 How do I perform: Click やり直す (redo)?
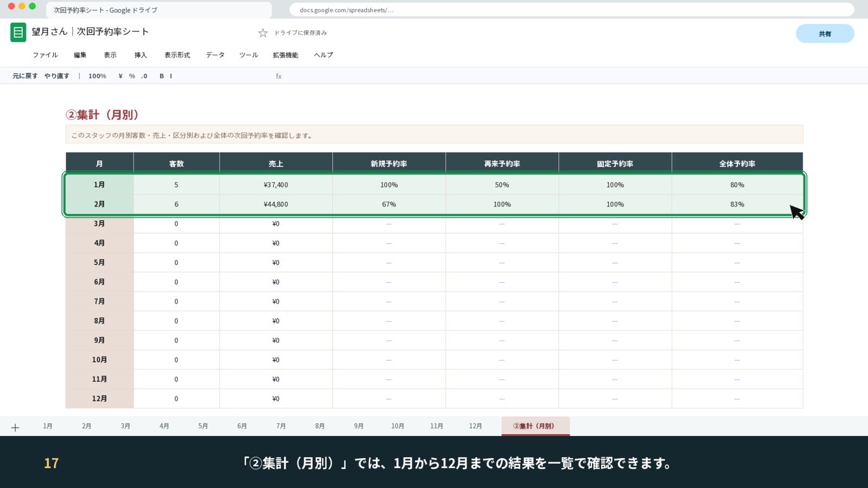coord(57,76)
